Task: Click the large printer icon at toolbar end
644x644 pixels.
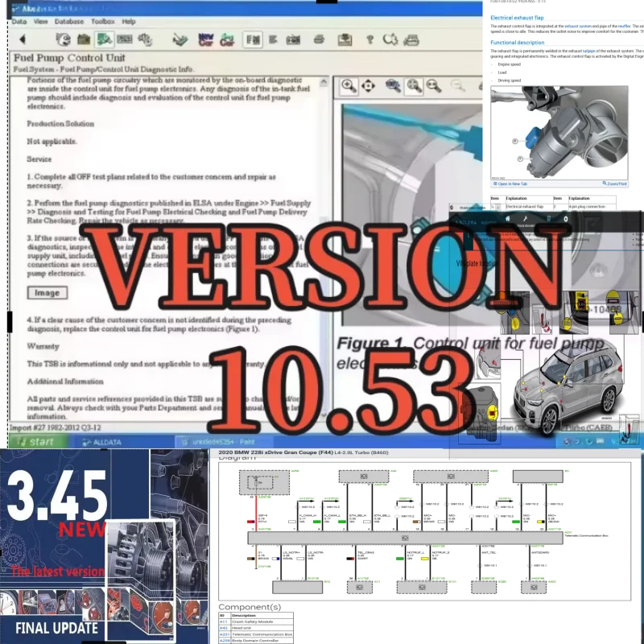Action: (411, 39)
